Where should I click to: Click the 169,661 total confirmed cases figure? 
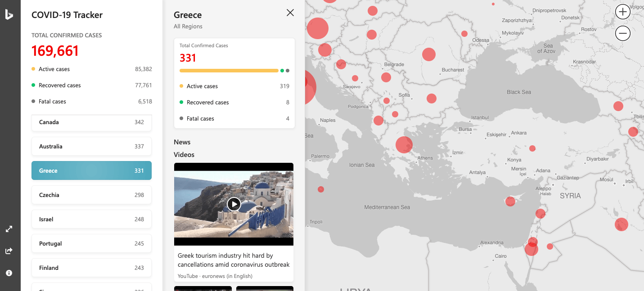click(55, 51)
